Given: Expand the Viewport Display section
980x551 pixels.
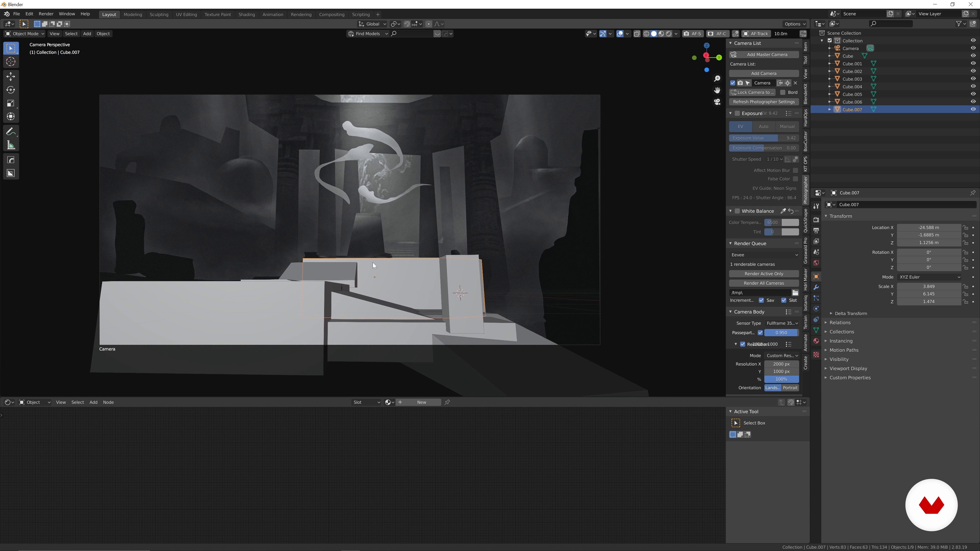Looking at the screenshot, I should click(x=848, y=368).
